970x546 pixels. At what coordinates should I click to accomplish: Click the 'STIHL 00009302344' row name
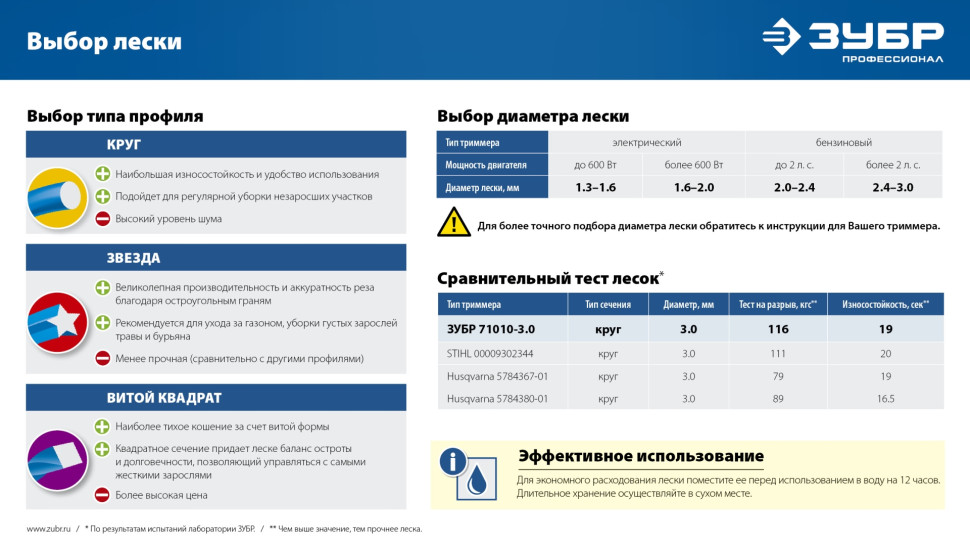[x=490, y=354]
